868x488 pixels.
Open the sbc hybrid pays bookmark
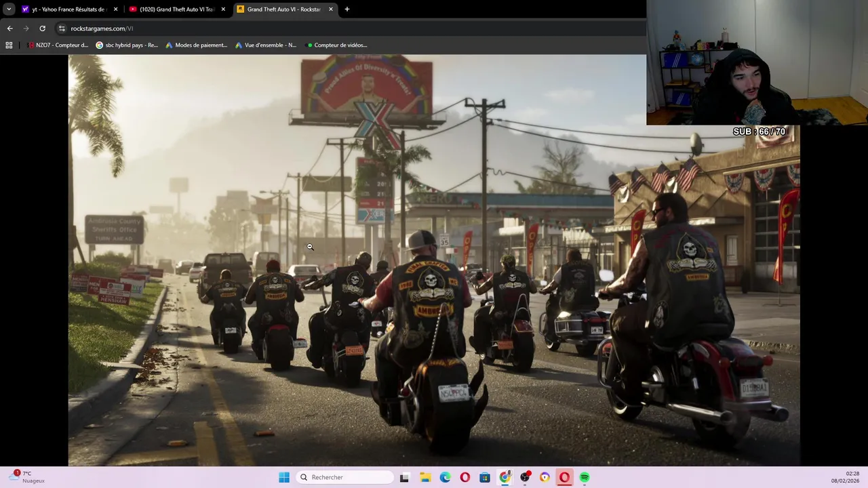tap(127, 45)
